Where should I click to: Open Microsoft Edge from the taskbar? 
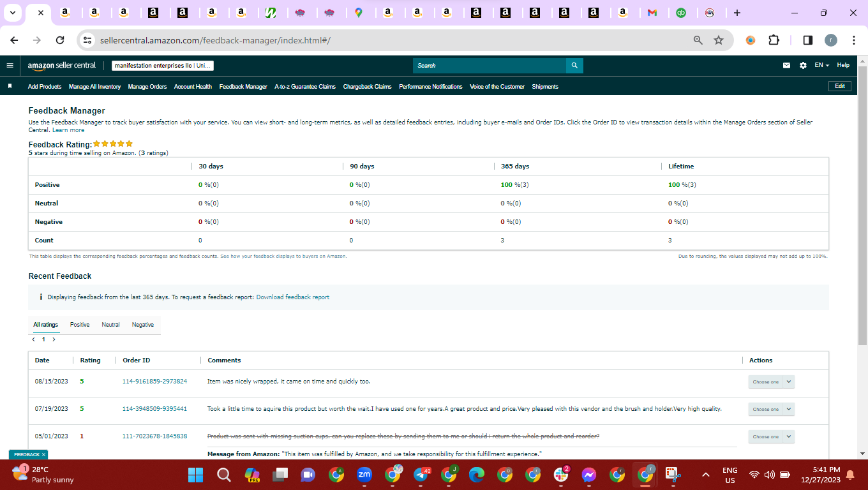477,475
